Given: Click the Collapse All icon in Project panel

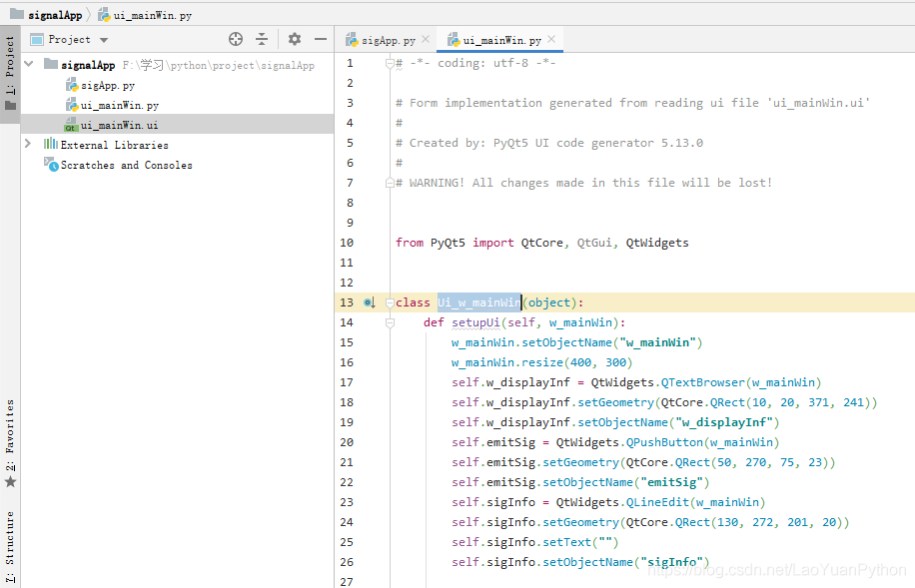Looking at the screenshot, I should coord(262,39).
